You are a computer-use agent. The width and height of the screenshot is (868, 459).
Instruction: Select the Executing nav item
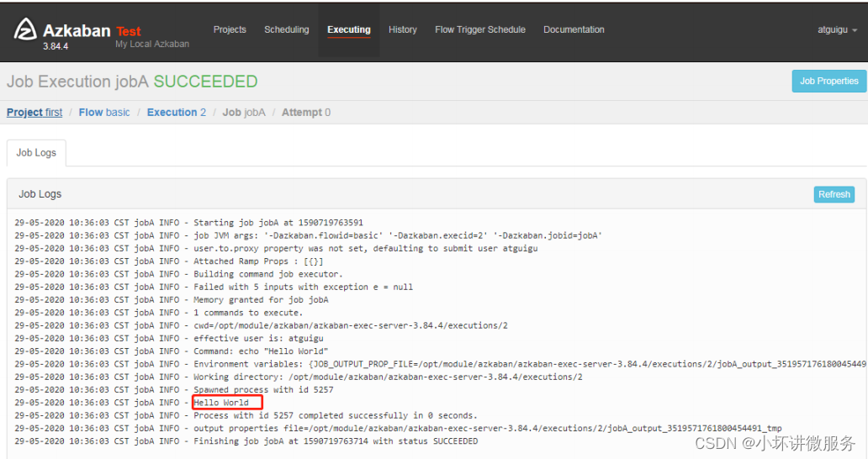pos(349,30)
